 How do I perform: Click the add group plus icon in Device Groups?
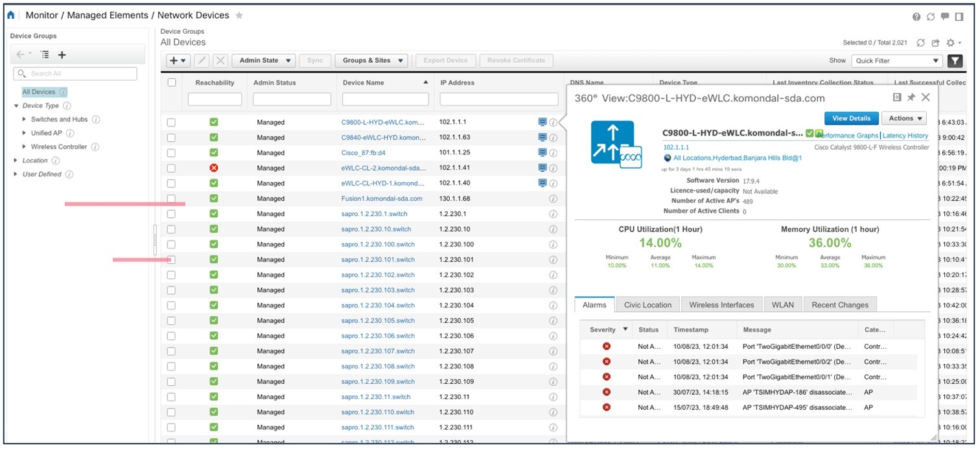coord(62,54)
